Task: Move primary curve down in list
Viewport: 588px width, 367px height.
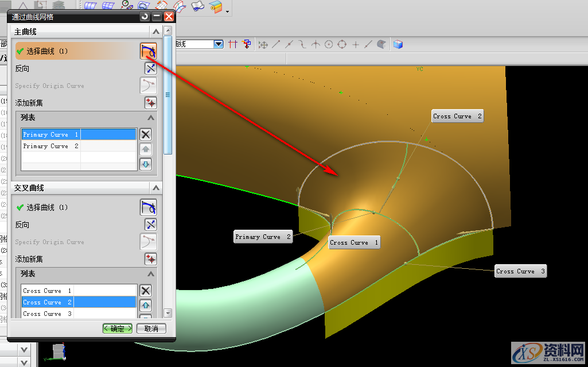Action: 146,165
